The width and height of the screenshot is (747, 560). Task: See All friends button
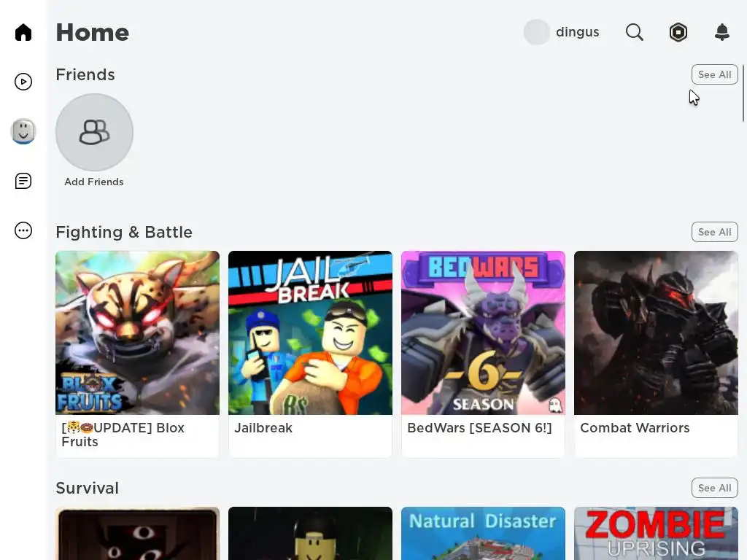[x=715, y=74]
